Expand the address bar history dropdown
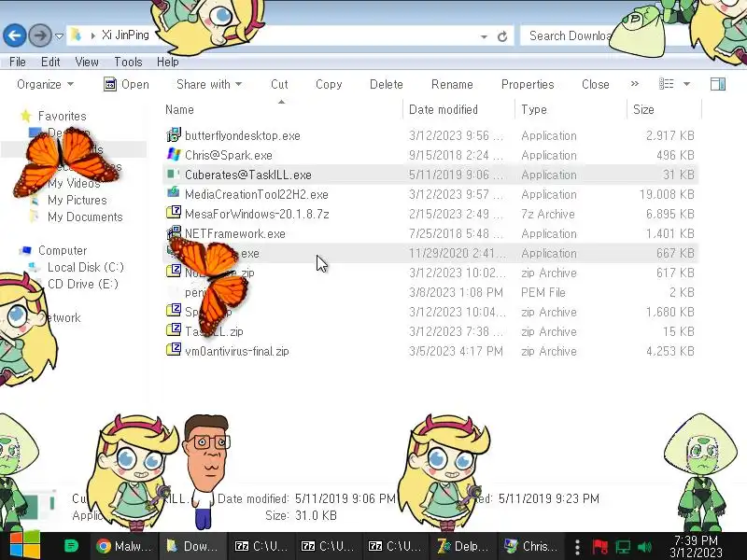The height and width of the screenshot is (560, 747). coord(484,36)
